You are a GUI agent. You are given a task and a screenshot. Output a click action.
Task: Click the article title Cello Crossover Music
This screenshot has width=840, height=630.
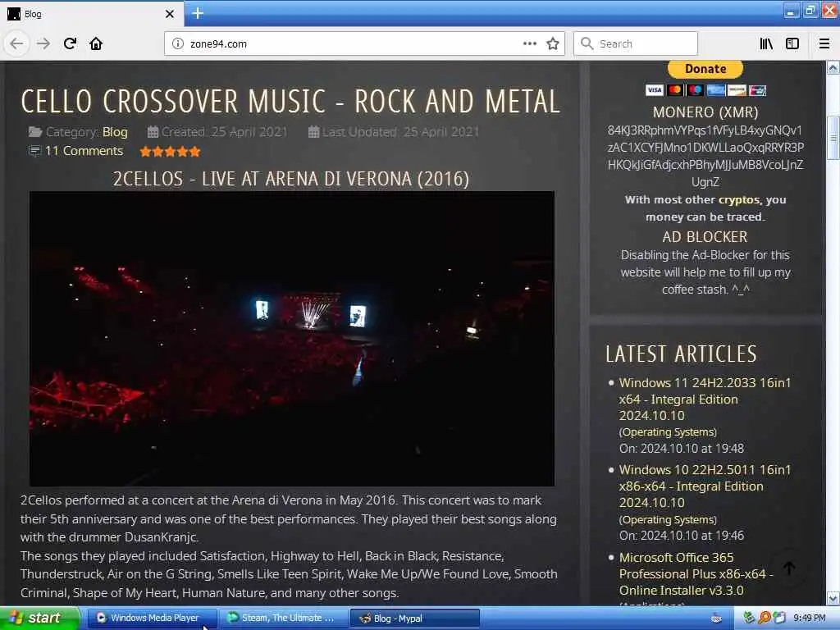point(290,101)
